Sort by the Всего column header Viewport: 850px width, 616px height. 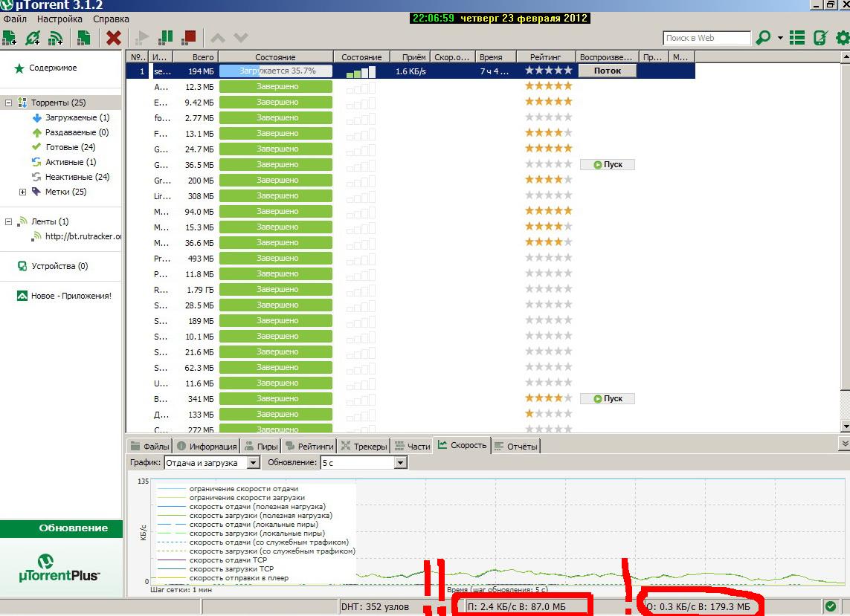pyautogui.click(x=196, y=57)
